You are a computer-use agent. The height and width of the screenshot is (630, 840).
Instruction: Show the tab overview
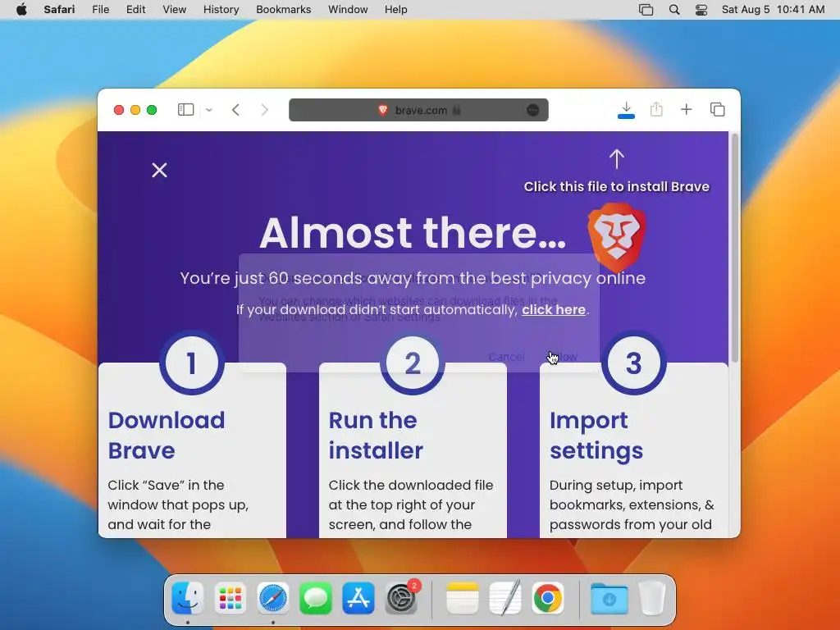[717, 110]
